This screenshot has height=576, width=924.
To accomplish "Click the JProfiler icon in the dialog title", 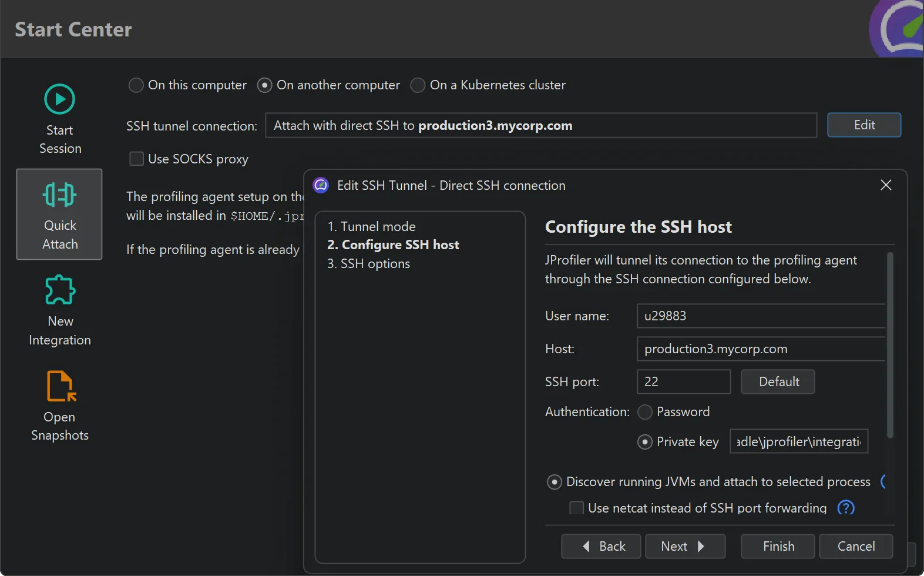I will [x=321, y=185].
